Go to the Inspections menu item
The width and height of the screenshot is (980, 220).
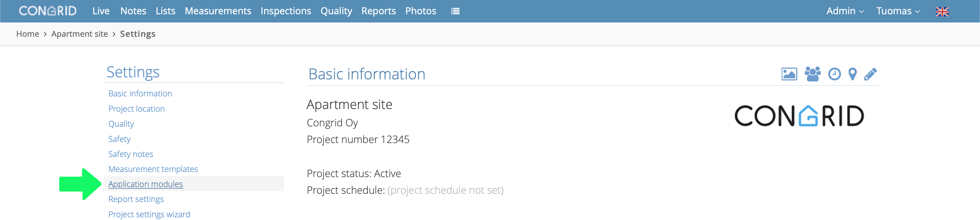pos(286,11)
